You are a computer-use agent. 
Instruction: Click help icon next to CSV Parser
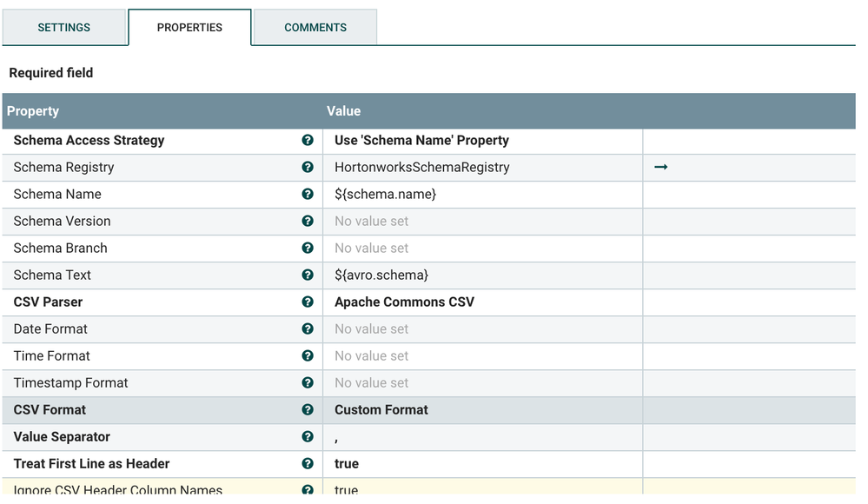coord(308,302)
